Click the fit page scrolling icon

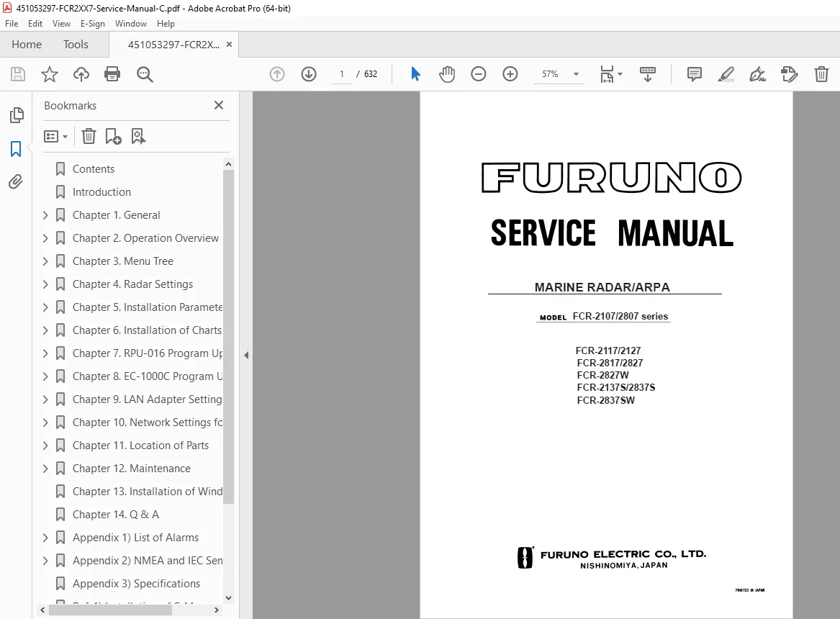click(x=607, y=74)
